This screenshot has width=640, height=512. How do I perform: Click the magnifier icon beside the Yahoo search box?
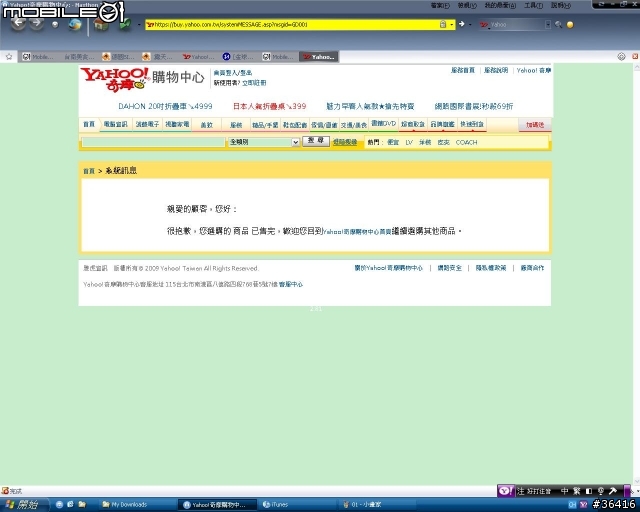coord(558,25)
